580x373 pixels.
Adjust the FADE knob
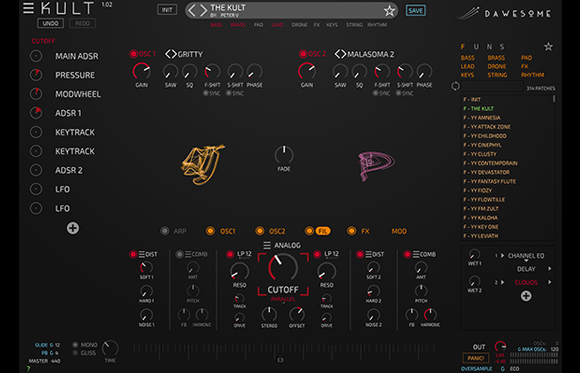click(284, 155)
